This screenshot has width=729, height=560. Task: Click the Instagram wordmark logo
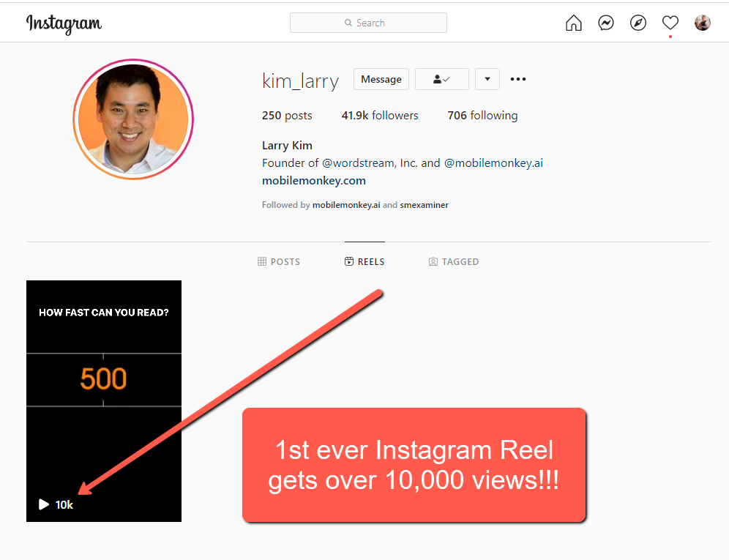pos(64,23)
